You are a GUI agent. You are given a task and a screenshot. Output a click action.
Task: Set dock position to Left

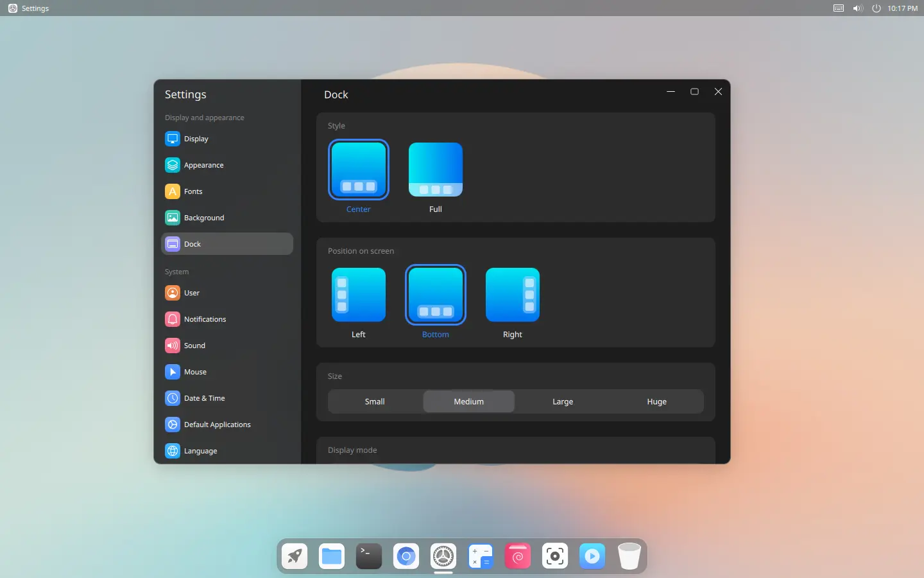coord(358,295)
